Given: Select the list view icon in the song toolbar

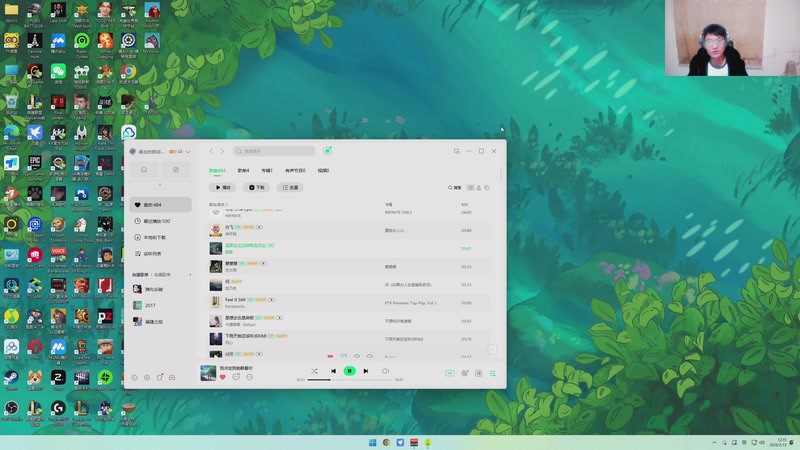Looking at the screenshot, I should coord(470,188).
